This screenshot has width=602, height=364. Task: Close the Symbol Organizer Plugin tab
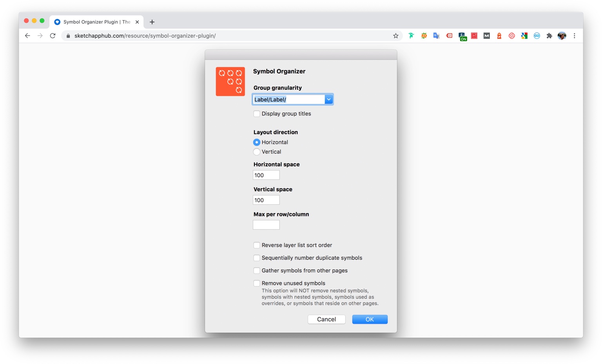(137, 22)
